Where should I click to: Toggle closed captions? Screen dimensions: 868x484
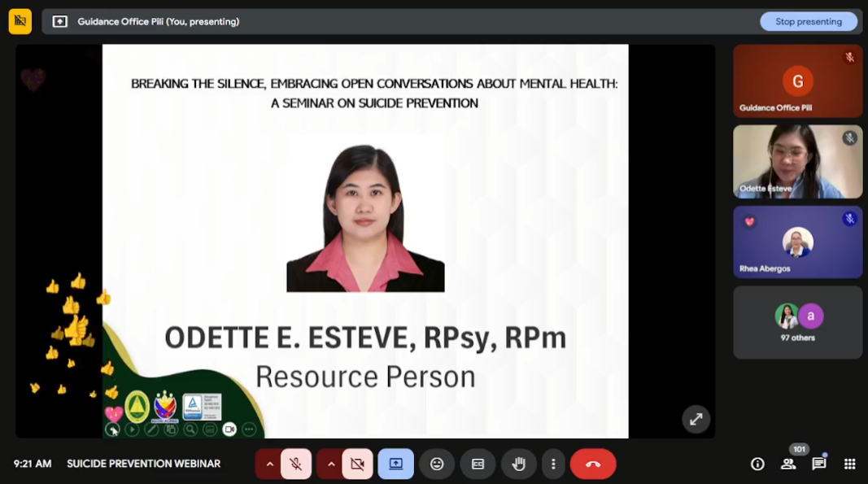click(x=478, y=464)
